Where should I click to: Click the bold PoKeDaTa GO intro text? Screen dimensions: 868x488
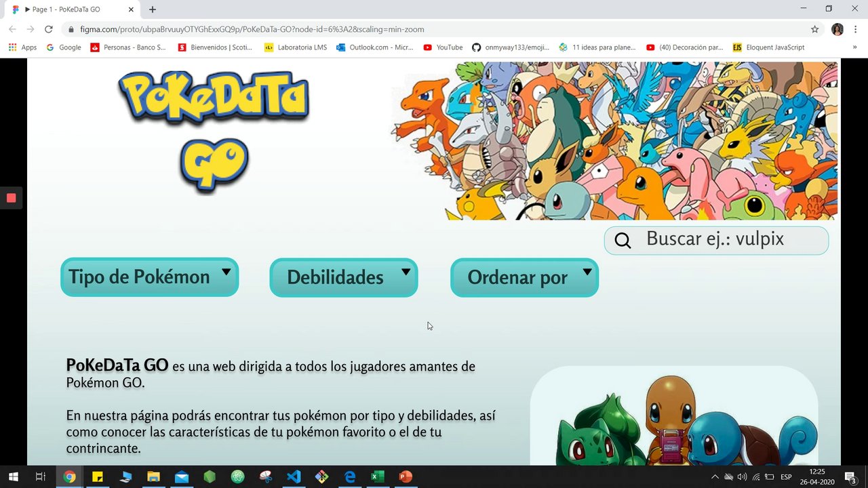117,365
